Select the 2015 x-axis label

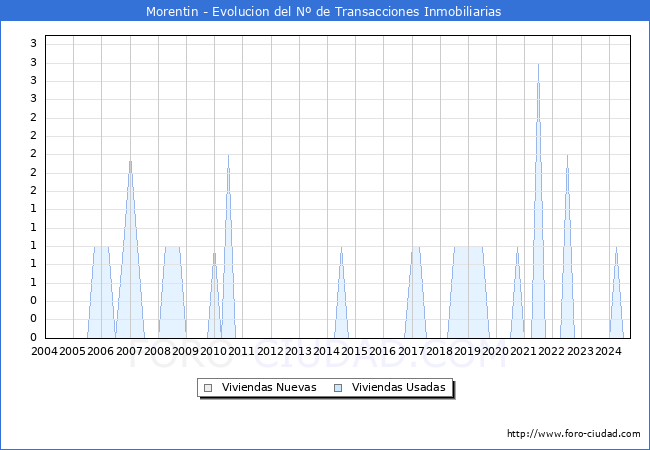[x=355, y=351]
